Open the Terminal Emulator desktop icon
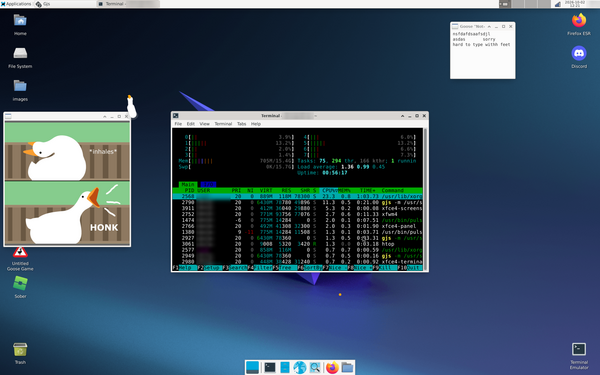Image resolution: width=600 pixels, height=375 pixels. [x=579, y=356]
